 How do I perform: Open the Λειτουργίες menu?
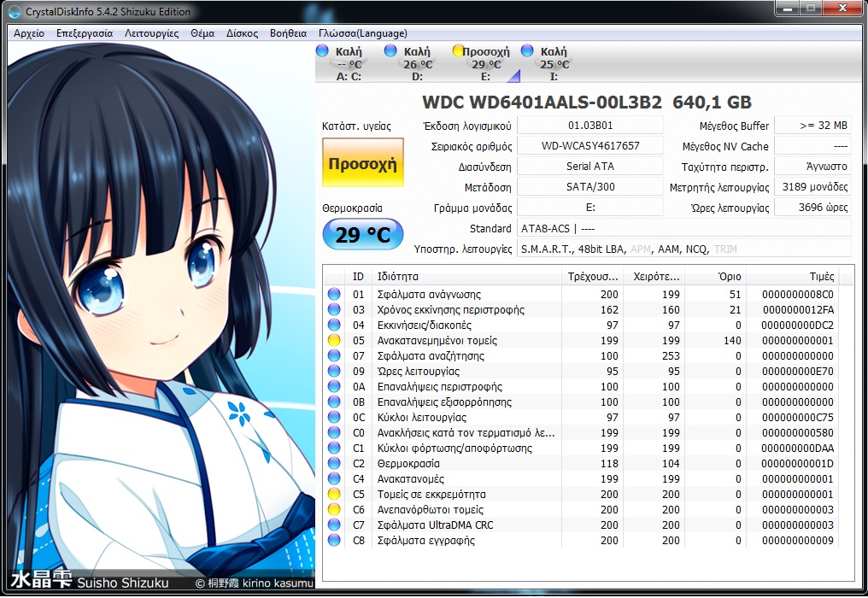(x=151, y=33)
